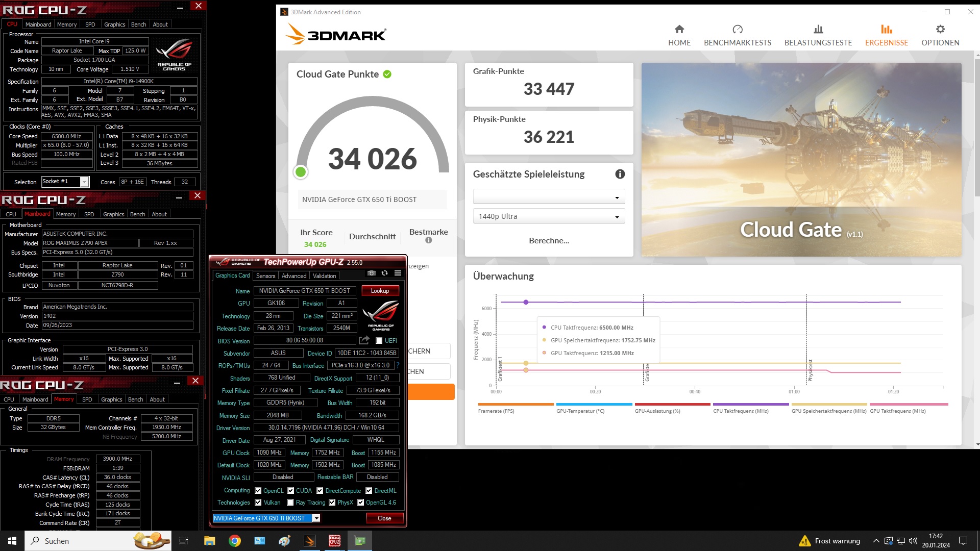
Task: Toggle the OpenCL checkbox in GPU-Z
Action: click(x=258, y=491)
